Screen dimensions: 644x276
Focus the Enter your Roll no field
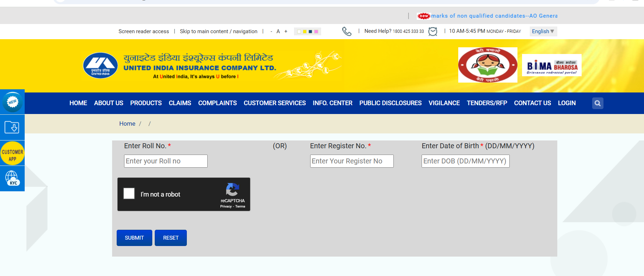coord(166,161)
